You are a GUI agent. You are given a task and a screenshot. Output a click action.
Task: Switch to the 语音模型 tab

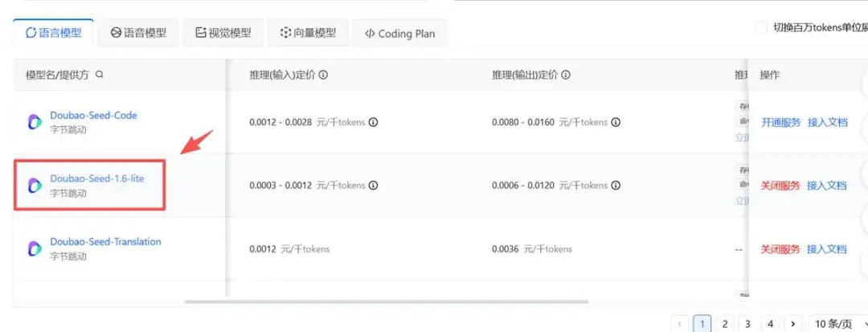[x=138, y=33]
